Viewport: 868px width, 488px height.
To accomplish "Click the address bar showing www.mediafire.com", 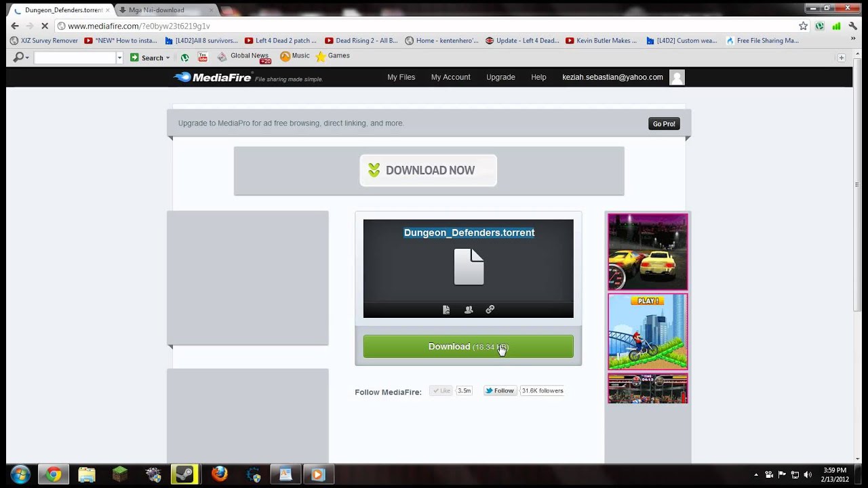I will tap(426, 26).
